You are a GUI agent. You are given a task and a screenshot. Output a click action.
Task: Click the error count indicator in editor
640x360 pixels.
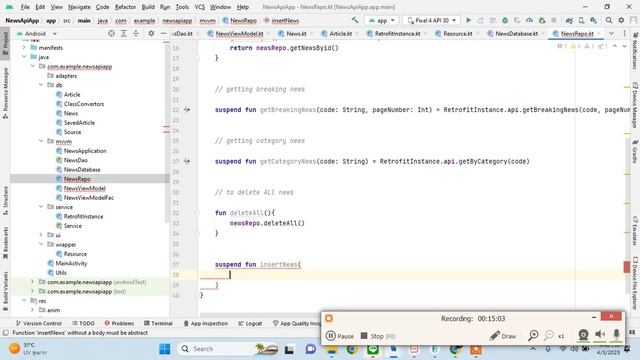point(562,46)
